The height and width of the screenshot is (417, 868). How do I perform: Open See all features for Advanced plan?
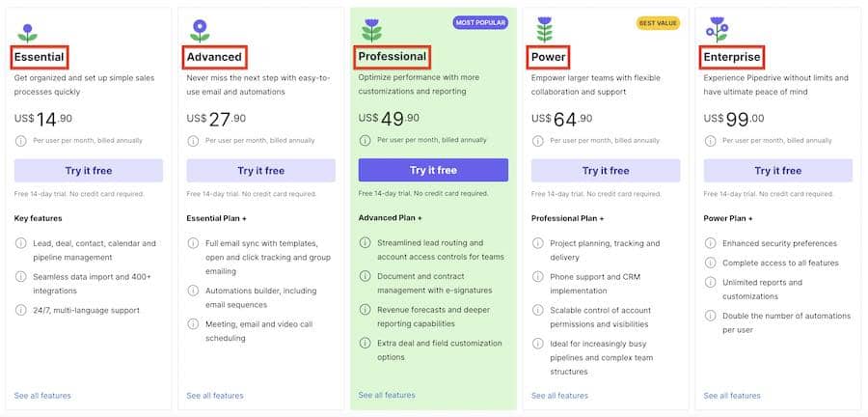[215, 396]
